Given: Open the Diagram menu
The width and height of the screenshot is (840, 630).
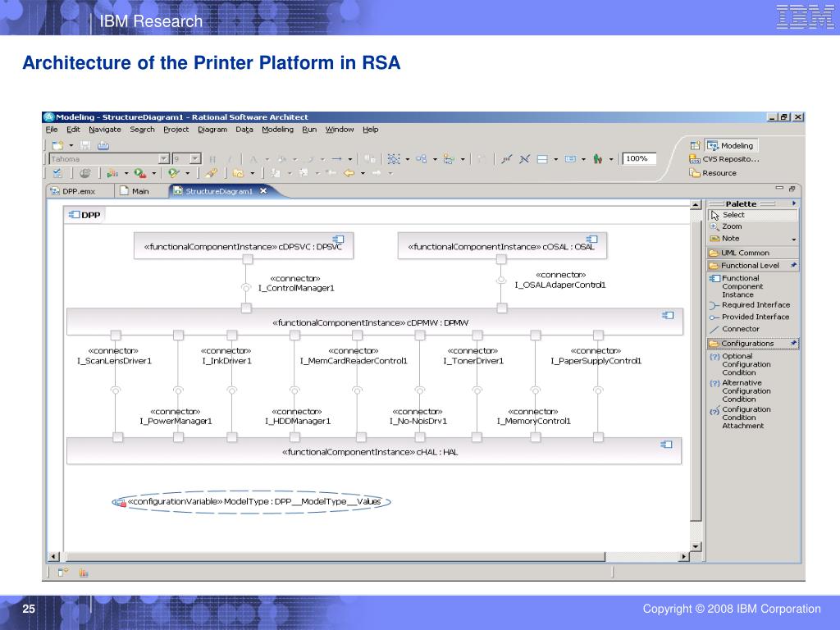Looking at the screenshot, I should coord(212,130).
